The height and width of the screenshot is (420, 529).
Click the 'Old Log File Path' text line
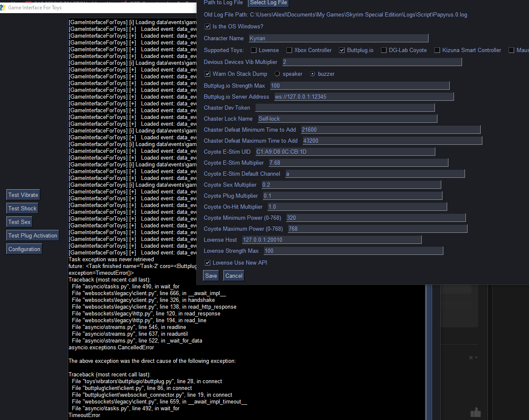pyautogui.click(x=335, y=14)
